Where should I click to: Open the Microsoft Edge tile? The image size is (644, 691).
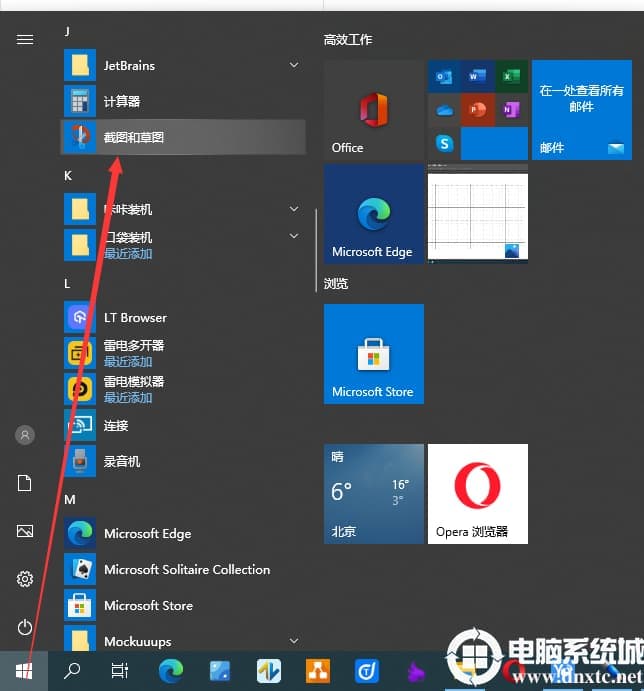(374, 214)
